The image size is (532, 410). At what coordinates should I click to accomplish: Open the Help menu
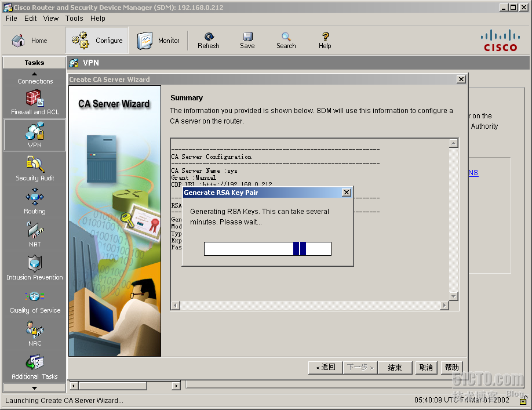coord(98,19)
